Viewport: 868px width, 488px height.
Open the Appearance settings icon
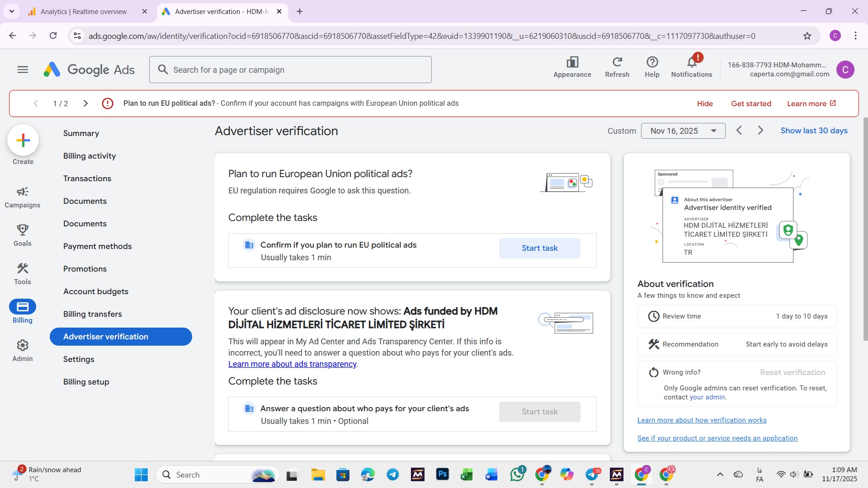tap(572, 62)
